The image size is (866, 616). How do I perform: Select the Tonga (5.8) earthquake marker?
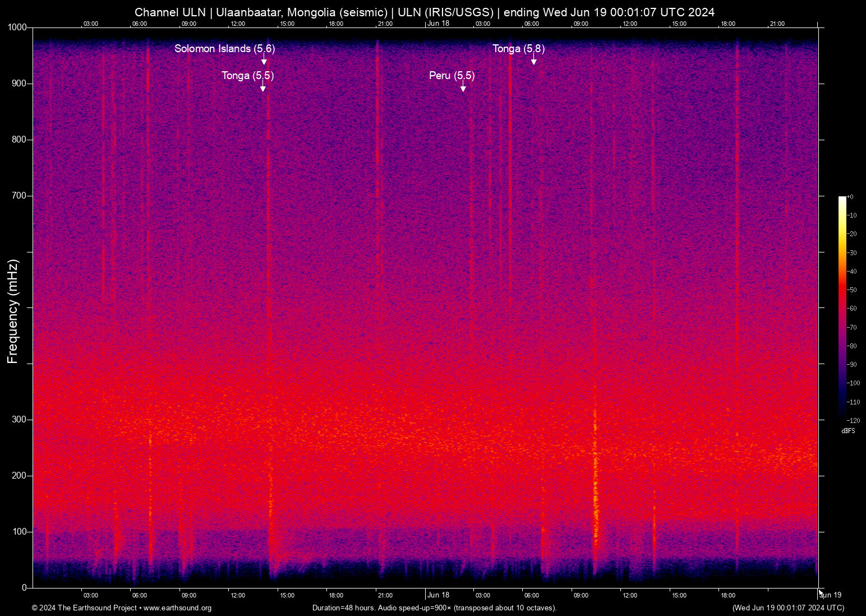tap(533, 61)
